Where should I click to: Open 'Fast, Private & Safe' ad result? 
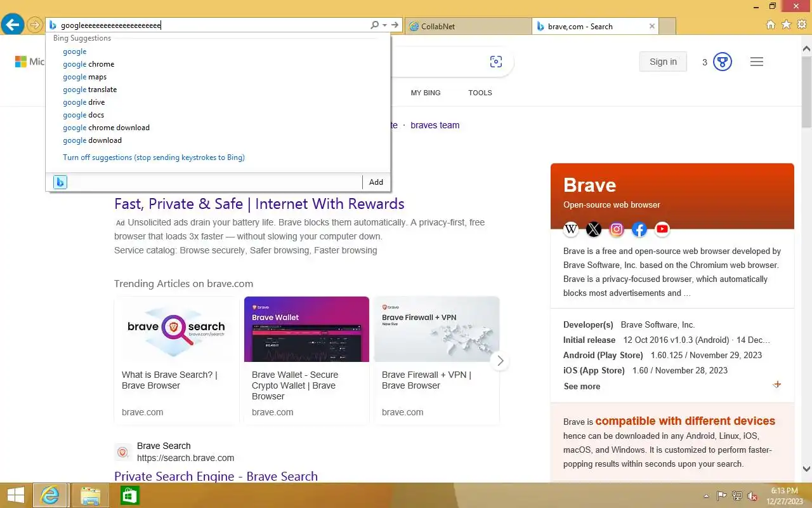(259, 204)
